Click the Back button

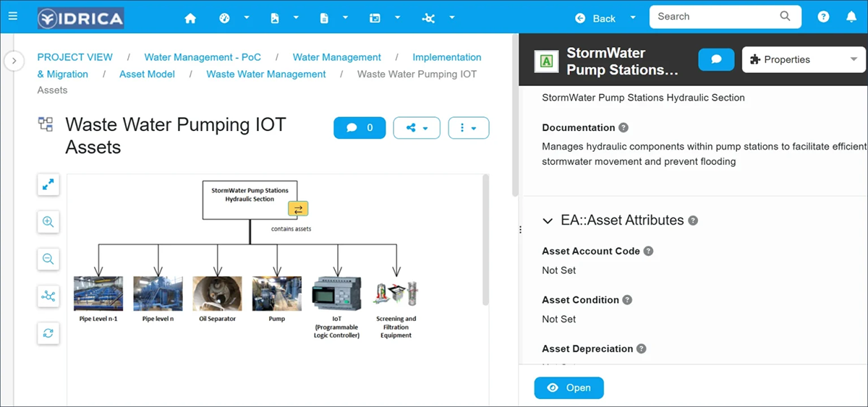pos(597,18)
